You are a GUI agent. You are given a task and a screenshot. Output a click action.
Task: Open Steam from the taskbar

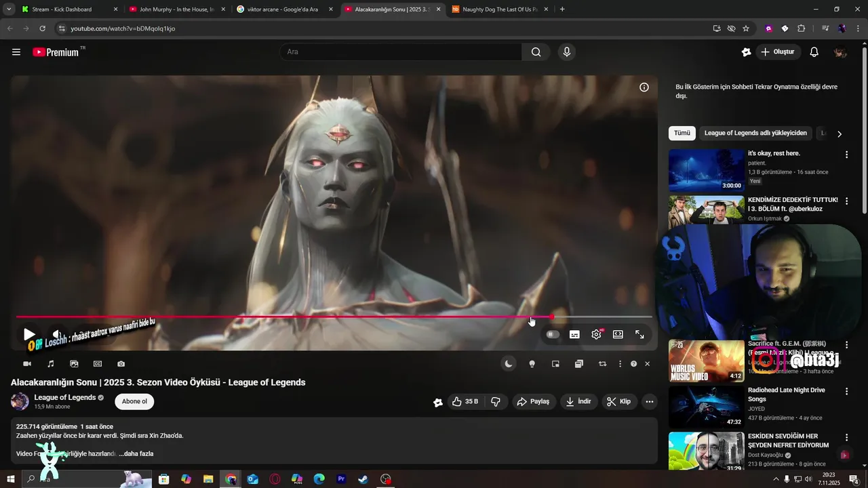363,479
